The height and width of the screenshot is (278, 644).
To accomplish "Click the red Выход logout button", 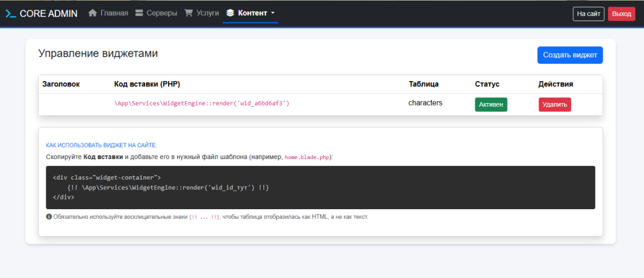I will coord(621,14).
